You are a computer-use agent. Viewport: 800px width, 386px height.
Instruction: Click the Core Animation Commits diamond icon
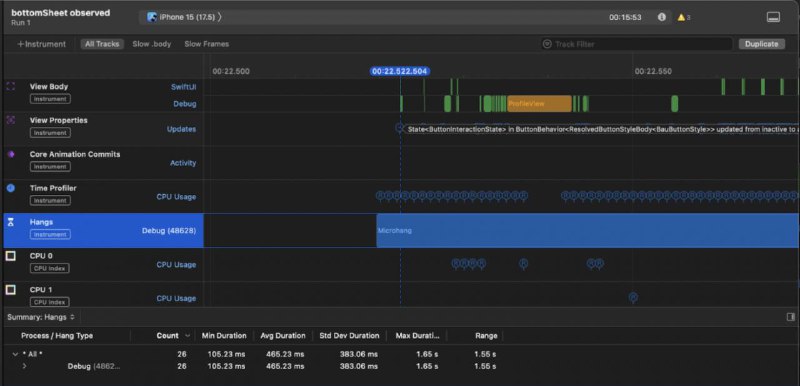click(11, 154)
